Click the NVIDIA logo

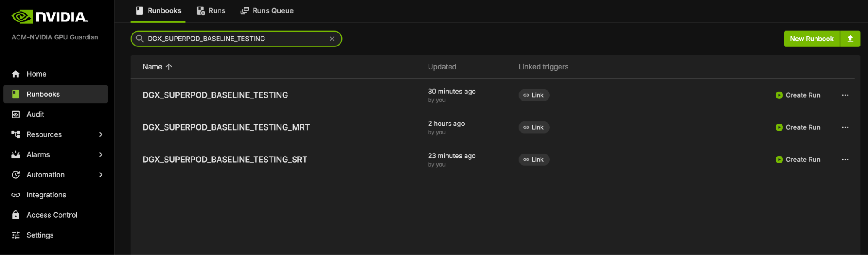point(50,17)
